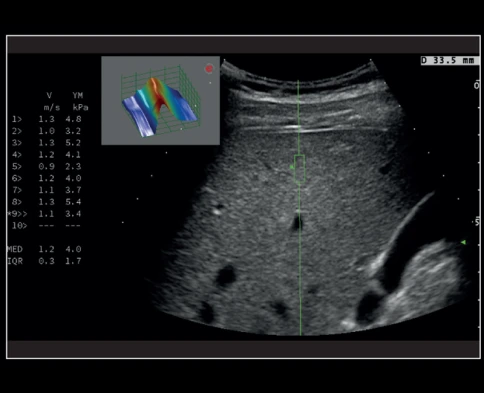The image size is (484, 393).
Task: Click the V m/s column header
Action: tap(51, 101)
